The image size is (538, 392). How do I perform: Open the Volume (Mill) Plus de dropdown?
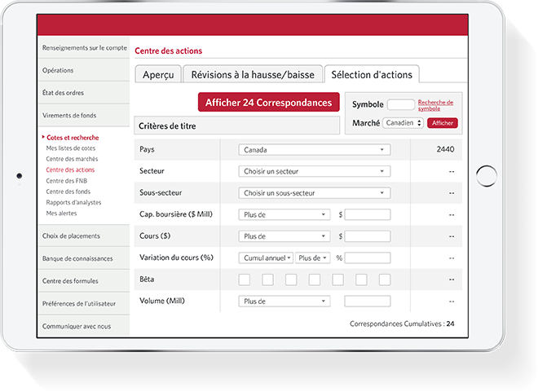click(284, 301)
